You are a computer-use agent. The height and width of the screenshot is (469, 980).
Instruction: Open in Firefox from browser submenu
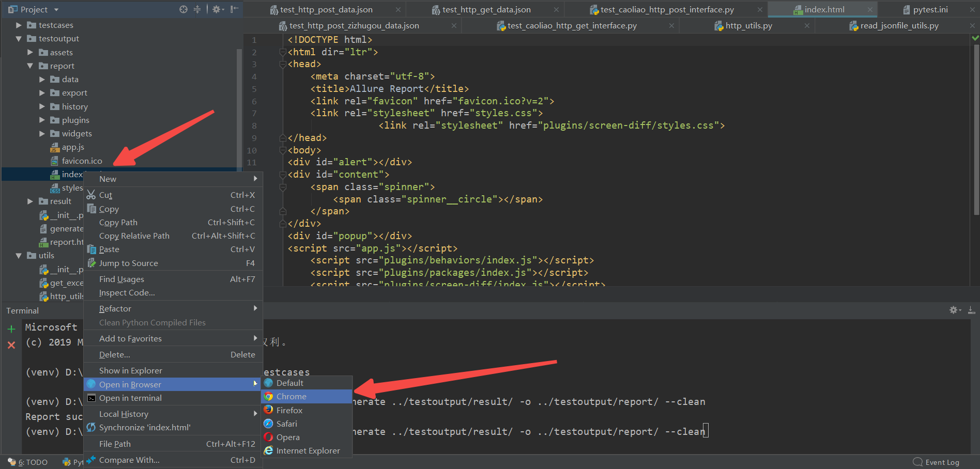[307, 410]
